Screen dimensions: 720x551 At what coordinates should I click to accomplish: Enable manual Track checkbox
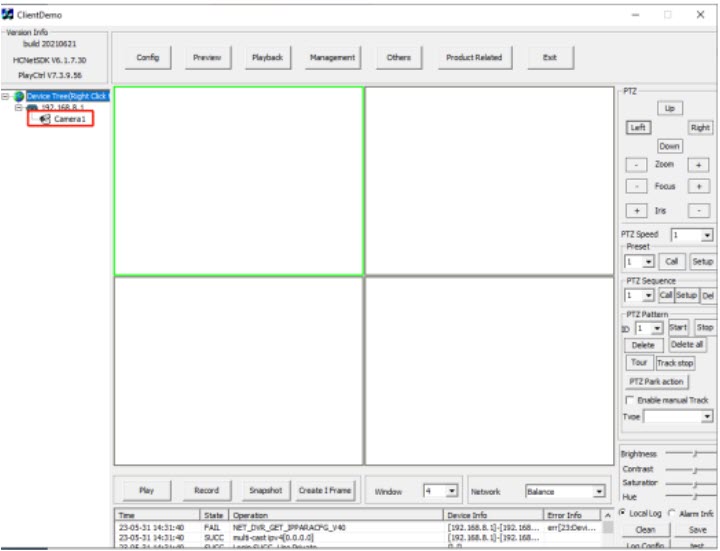coord(629,400)
